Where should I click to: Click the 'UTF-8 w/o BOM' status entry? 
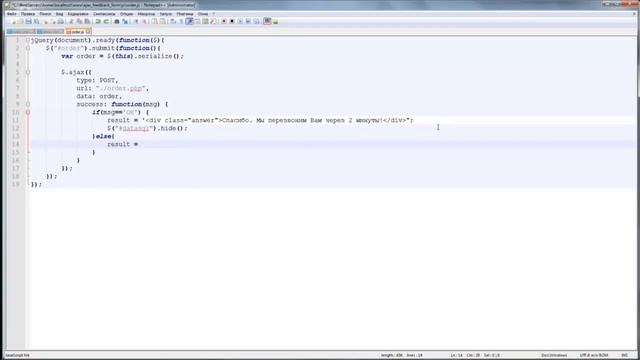point(594,356)
